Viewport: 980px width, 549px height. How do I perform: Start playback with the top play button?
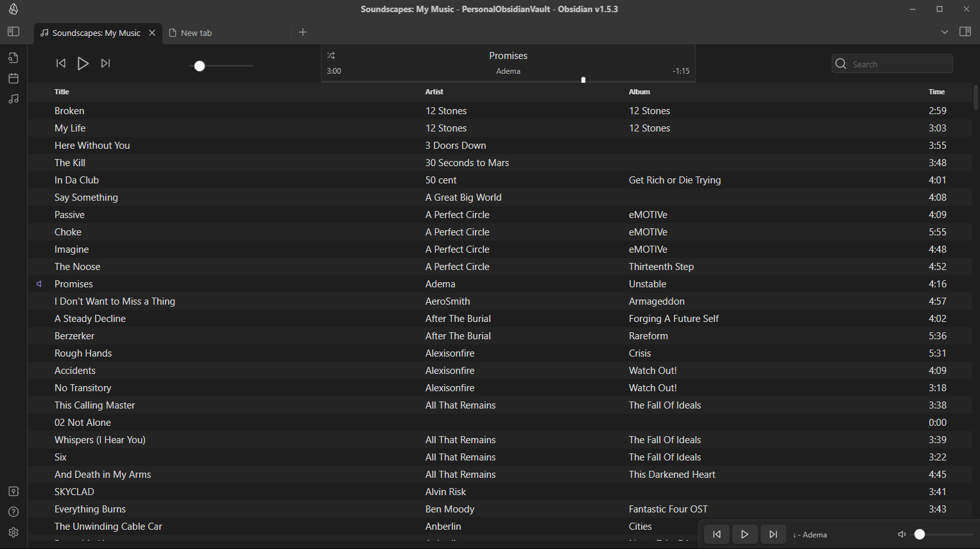tap(83, 63)
